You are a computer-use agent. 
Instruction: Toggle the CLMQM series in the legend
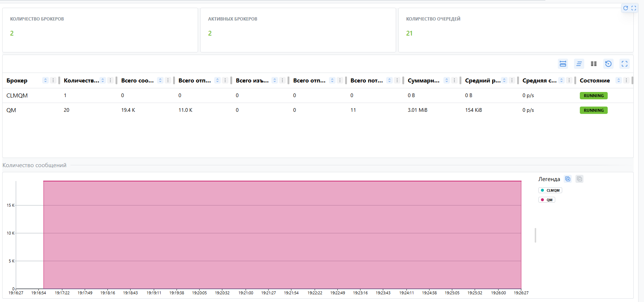click(550, 190)
